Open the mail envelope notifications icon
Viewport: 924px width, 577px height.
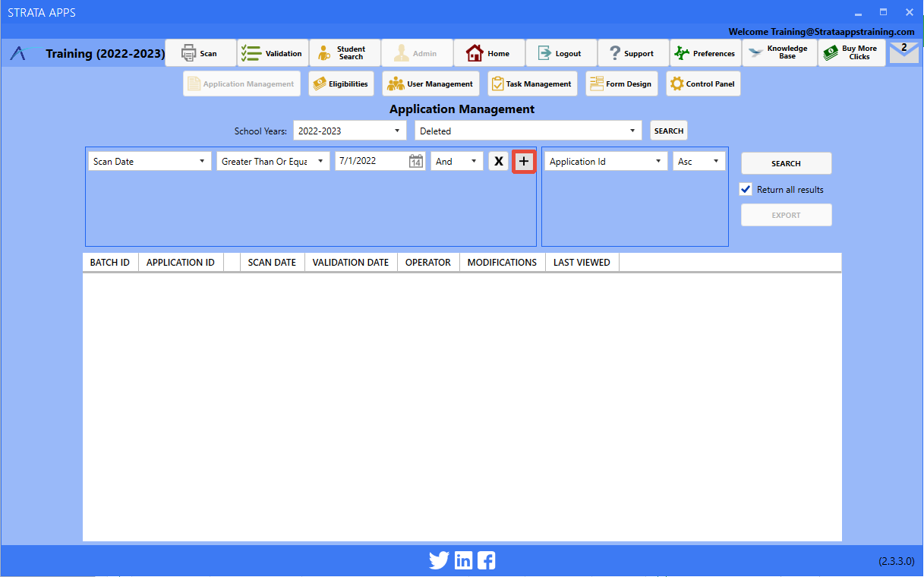coord(904,52)
